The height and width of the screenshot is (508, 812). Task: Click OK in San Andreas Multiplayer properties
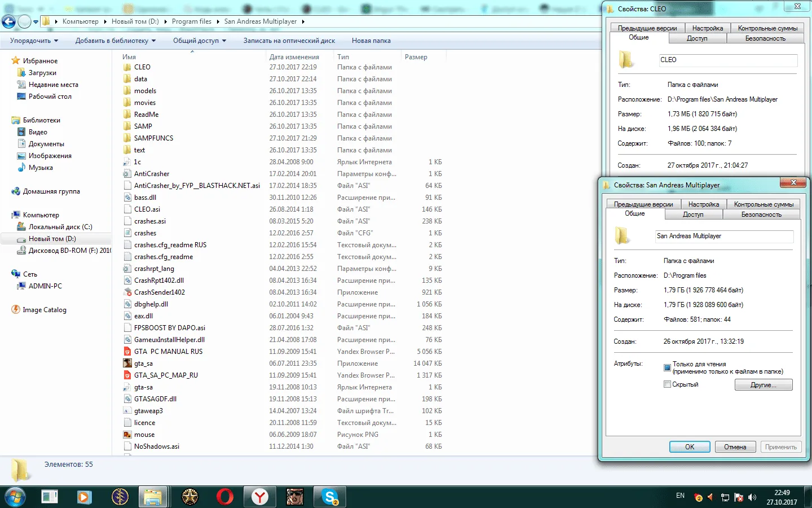click(x=690, y=447)
